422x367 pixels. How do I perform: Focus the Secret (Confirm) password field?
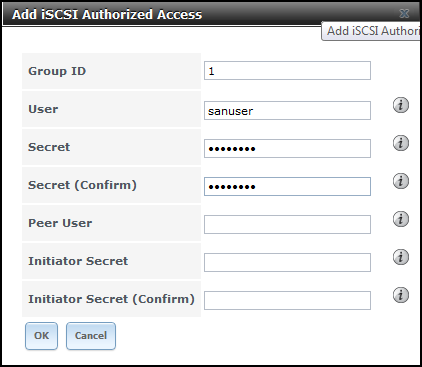click(x=287, y=187)
